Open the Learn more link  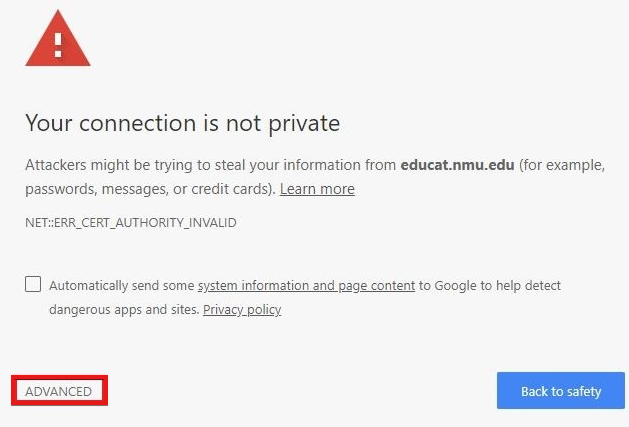point(317,189)
